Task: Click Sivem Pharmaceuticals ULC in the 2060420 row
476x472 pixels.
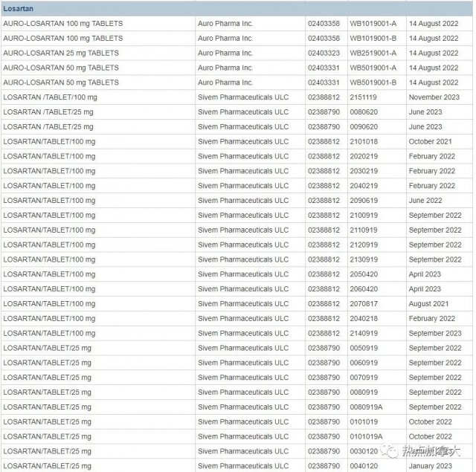Action: click(243, 289)
